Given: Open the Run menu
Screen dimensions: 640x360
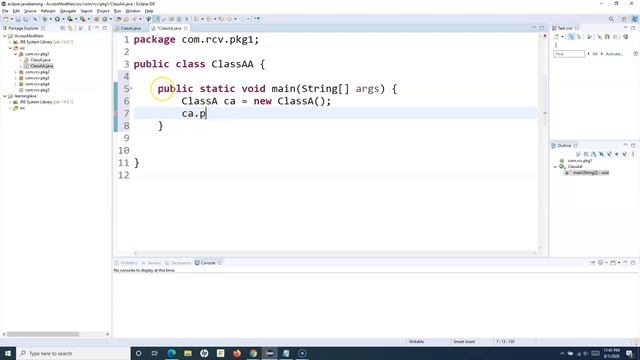Looking at the screenshot, I should [117, 11].
